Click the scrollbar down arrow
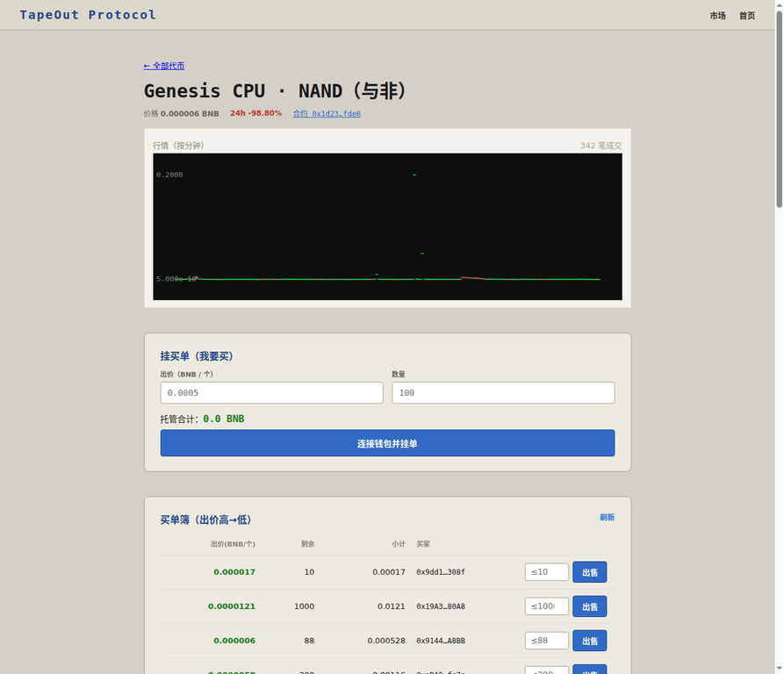 779,669
